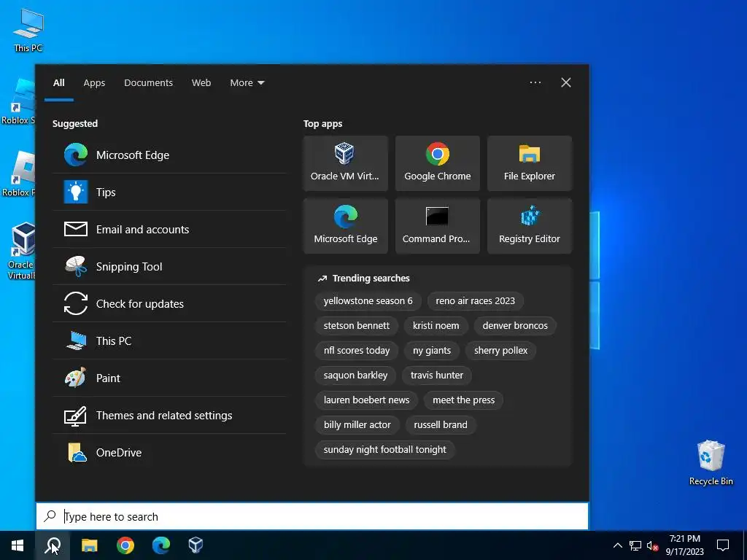Screen dimensions: 747x560
Task: Open Email and accounts settings
Action: (x=169, y=229)
